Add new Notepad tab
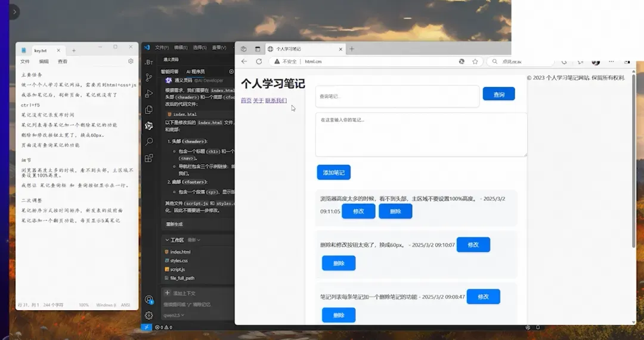644x340 pixels. pos(74,51)
